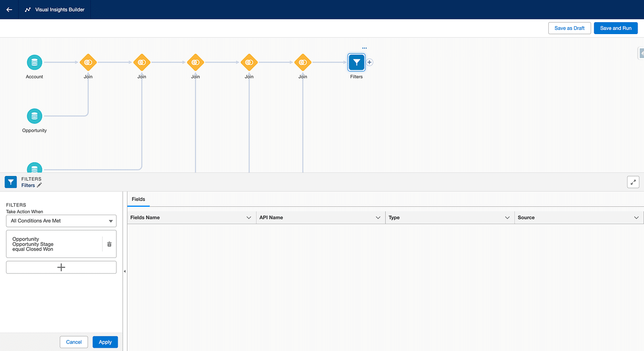Open Source column dropdown chevron
Screen dimensions: 644x351
(x=637, y=217)
